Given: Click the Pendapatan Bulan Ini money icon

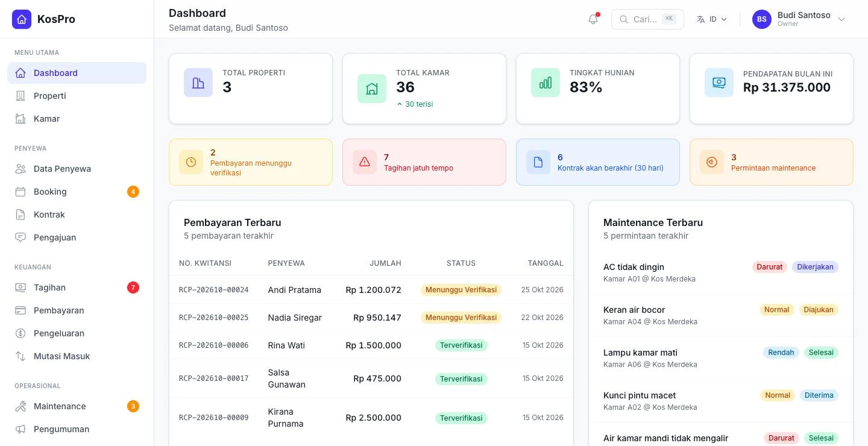Looking at the screenshot, I should (x=719, y=83).
